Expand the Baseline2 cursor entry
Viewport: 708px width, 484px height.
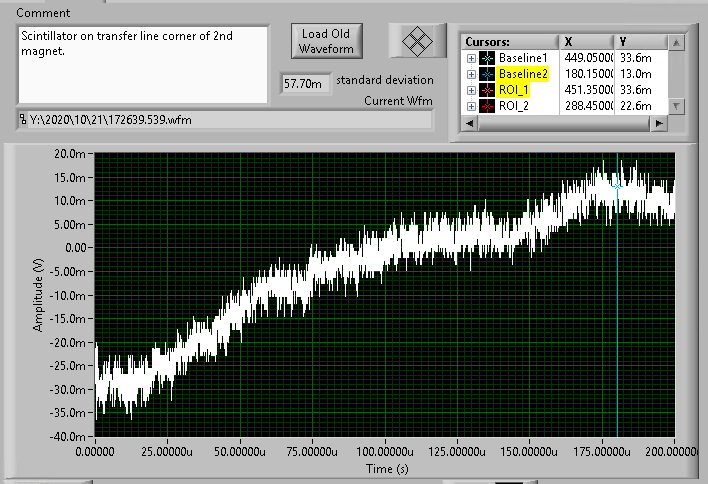pos(471,74)
